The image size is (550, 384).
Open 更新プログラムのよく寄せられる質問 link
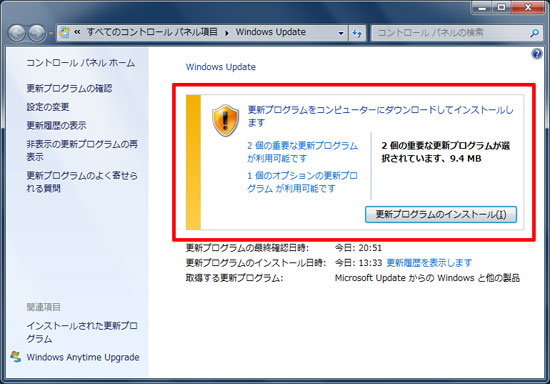pyautogui.click(x=82, y=182)
